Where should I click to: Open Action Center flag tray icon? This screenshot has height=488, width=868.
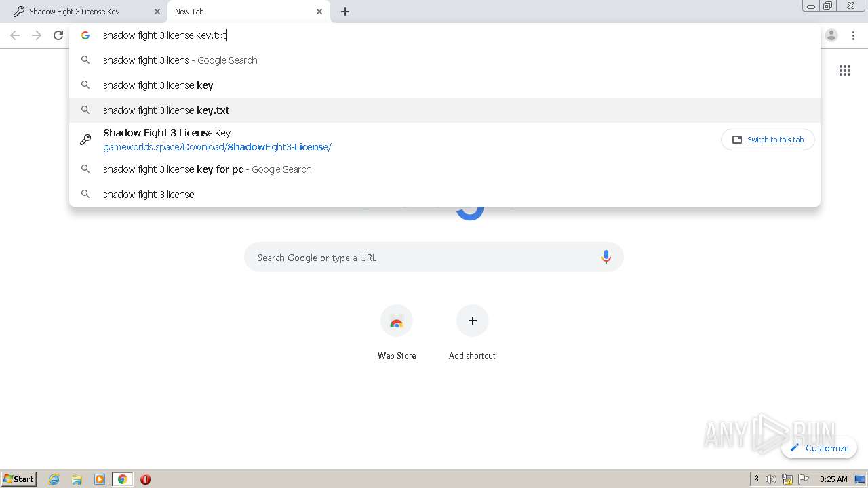click(804, 479)
